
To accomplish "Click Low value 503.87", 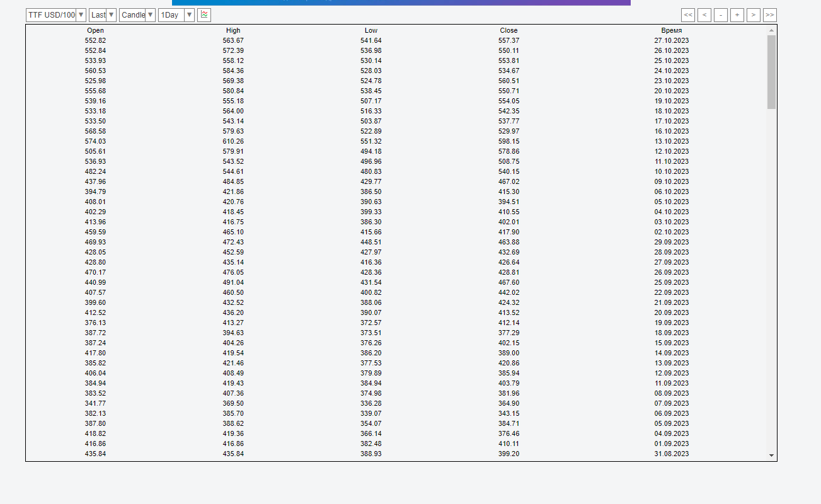I will point(371,121).
